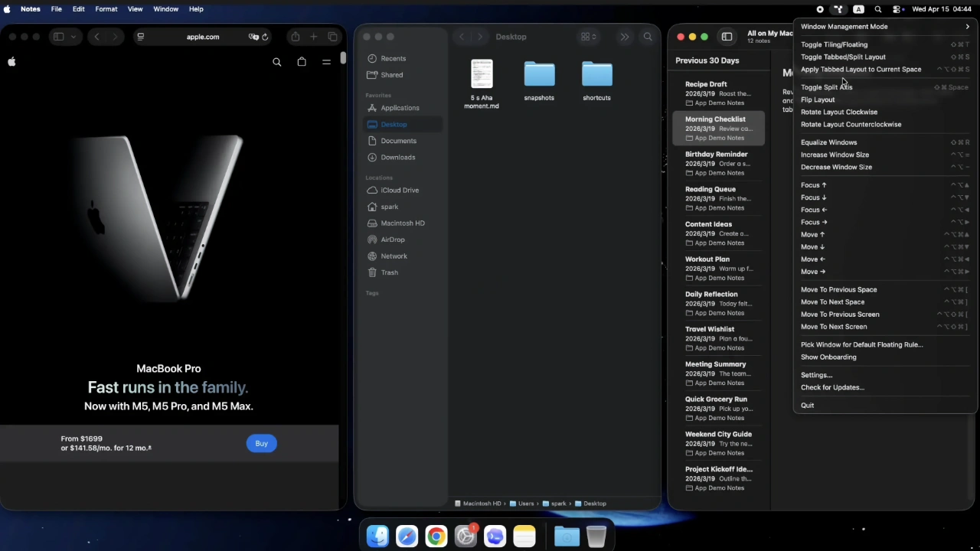980x551 pixels.
Task: Launch Safari from the Dock
Action: tap(407, 536)
